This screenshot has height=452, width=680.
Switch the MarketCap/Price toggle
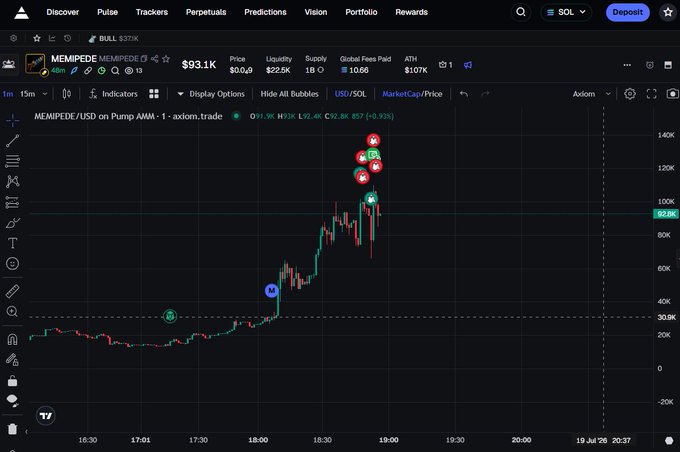(412, 94)
